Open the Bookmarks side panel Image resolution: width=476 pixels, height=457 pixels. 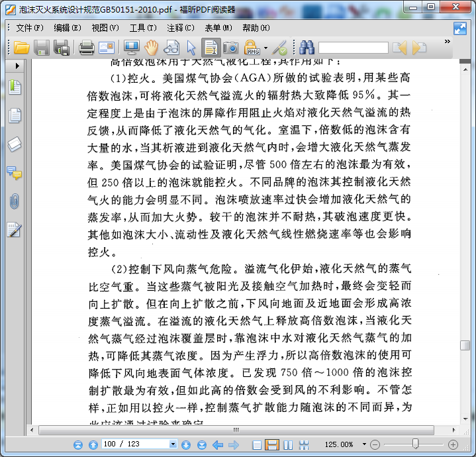[15, 87]
